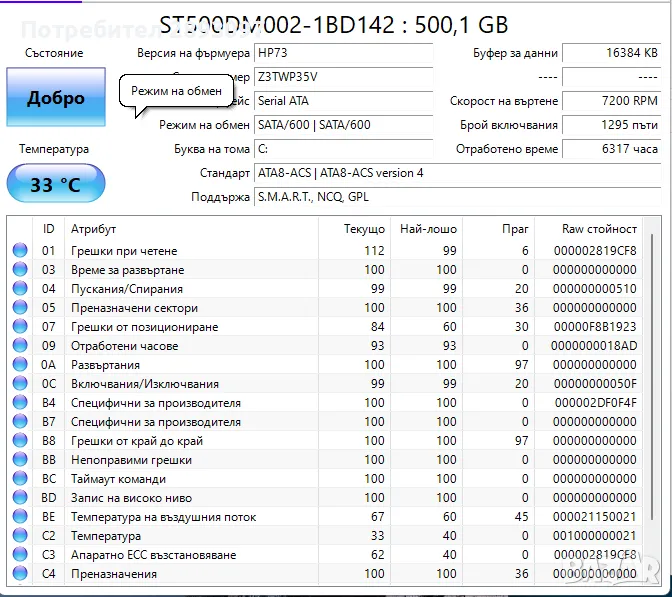The image size is (672, 597).
Task: Select the blue orb for Грешки от позициониране
Action: (19, 327)
